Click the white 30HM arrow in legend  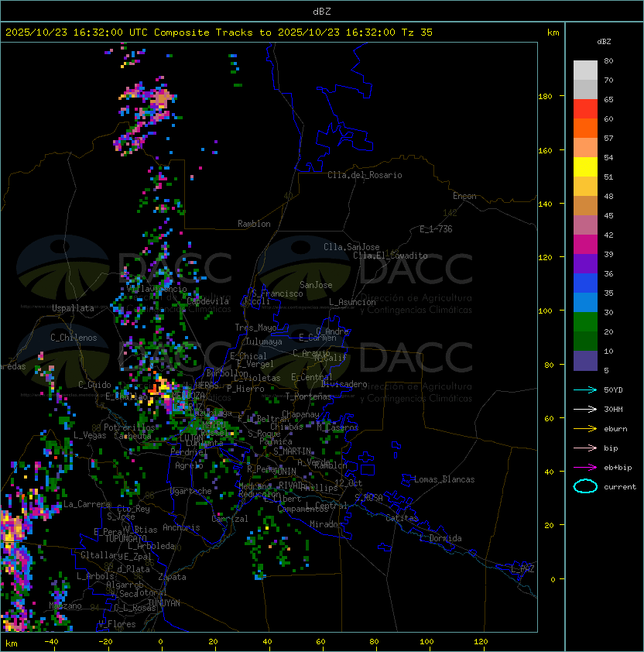tap(585, 409)
